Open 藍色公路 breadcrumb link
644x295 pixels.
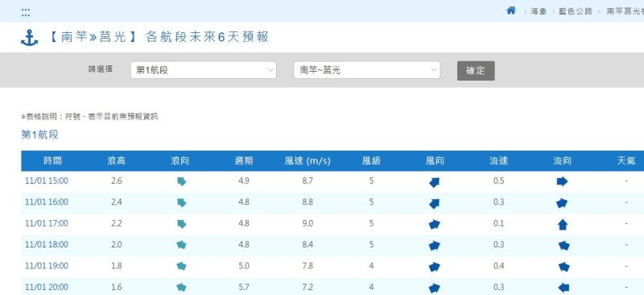coord(576,11)
